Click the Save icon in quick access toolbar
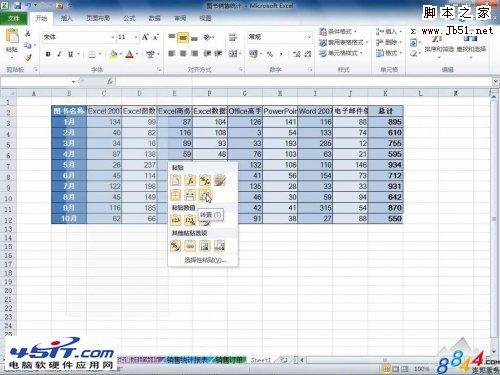 [x=17, y=5]
